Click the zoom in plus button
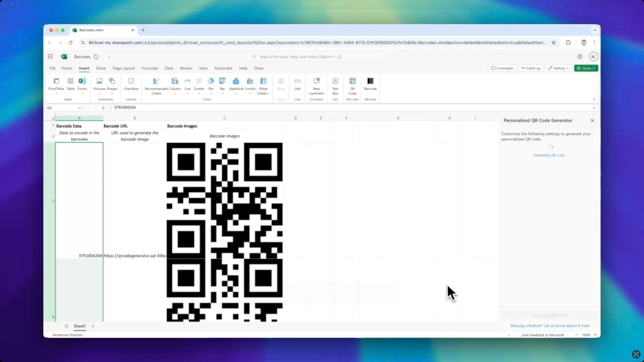 pyautogui.click(x=595, y=335)
